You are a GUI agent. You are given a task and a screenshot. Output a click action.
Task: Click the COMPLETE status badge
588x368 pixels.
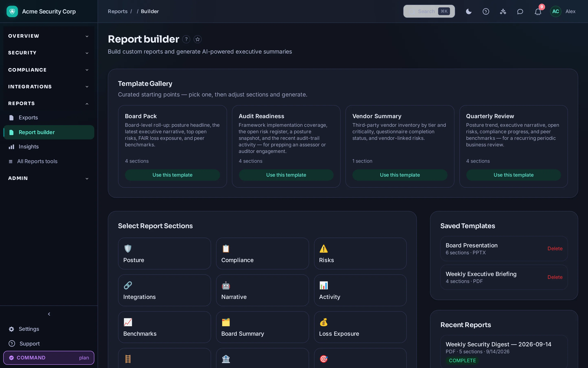[x=462, y=360]
